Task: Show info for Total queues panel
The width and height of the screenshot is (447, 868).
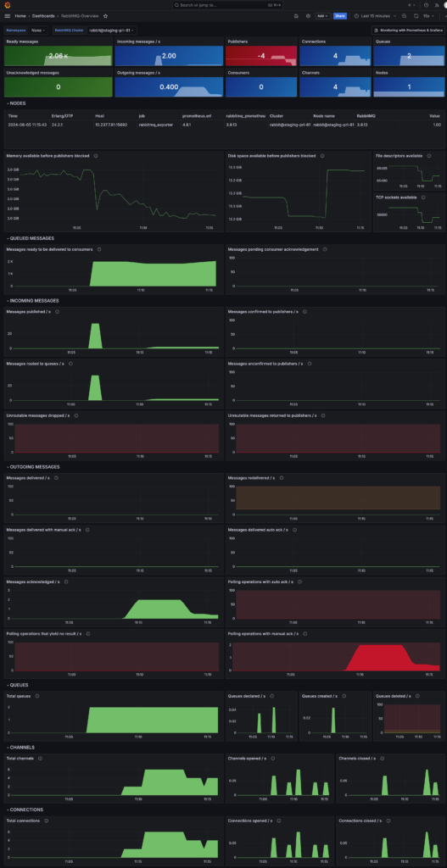Action: pyautogui.click(x=37, y=696)
